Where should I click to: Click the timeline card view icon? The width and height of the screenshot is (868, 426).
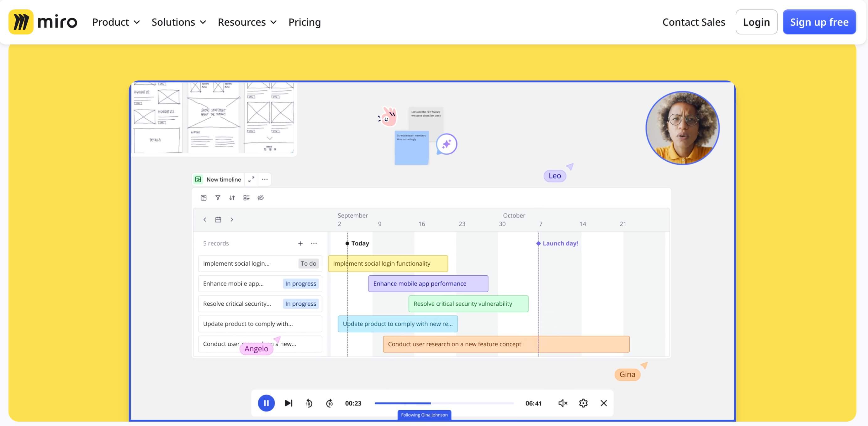point(204,198)
